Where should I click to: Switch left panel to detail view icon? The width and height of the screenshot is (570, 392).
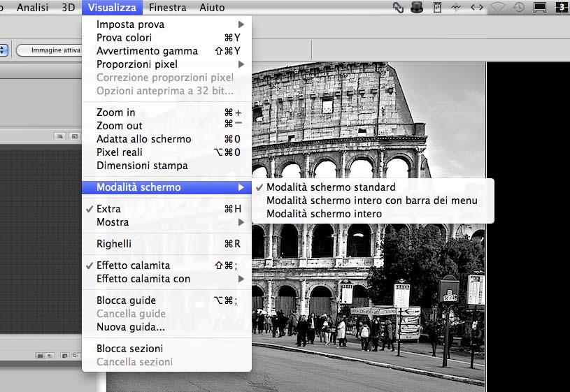50,356
